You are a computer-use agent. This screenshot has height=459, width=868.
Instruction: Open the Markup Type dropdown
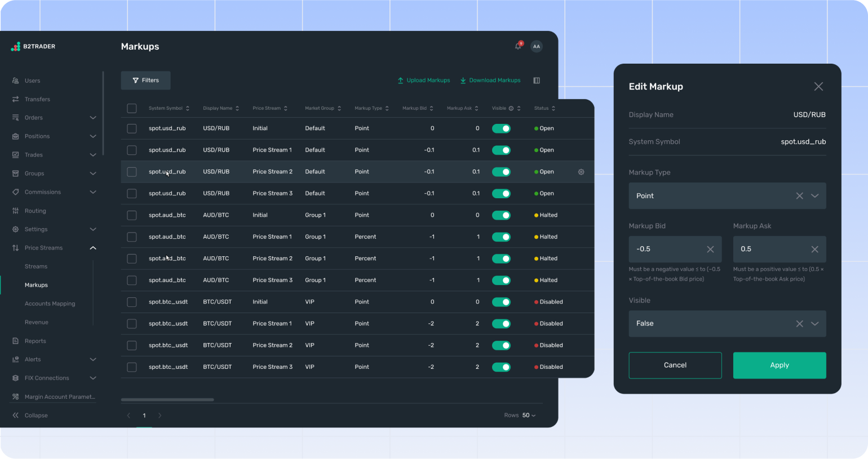[814, 196]
